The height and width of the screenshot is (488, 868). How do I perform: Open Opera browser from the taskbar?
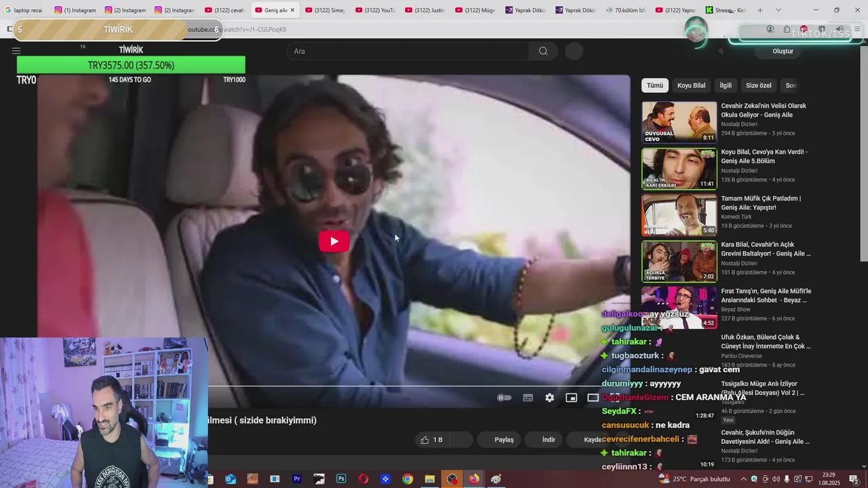[x=363, y=479]
